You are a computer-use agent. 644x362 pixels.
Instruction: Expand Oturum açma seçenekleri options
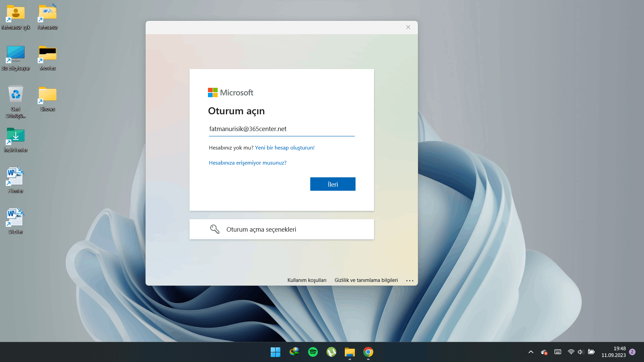pyautogui.click(x=281, y=229)
